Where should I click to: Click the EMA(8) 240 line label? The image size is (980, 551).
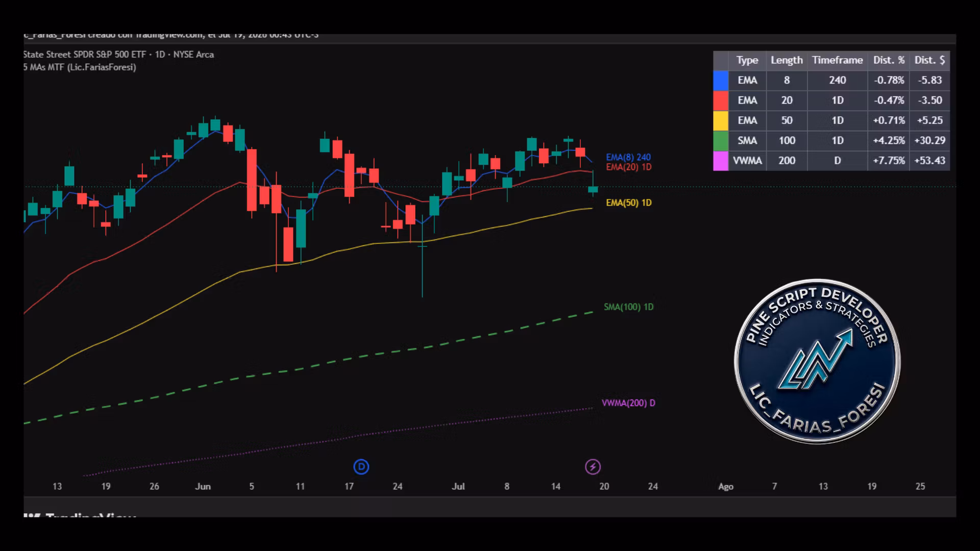(x=628, y=157)
